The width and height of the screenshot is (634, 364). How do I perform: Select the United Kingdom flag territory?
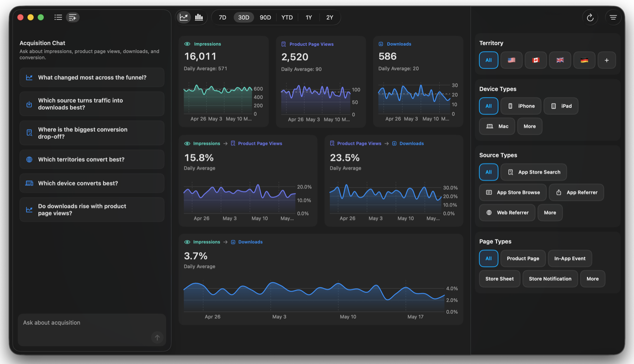560,60
